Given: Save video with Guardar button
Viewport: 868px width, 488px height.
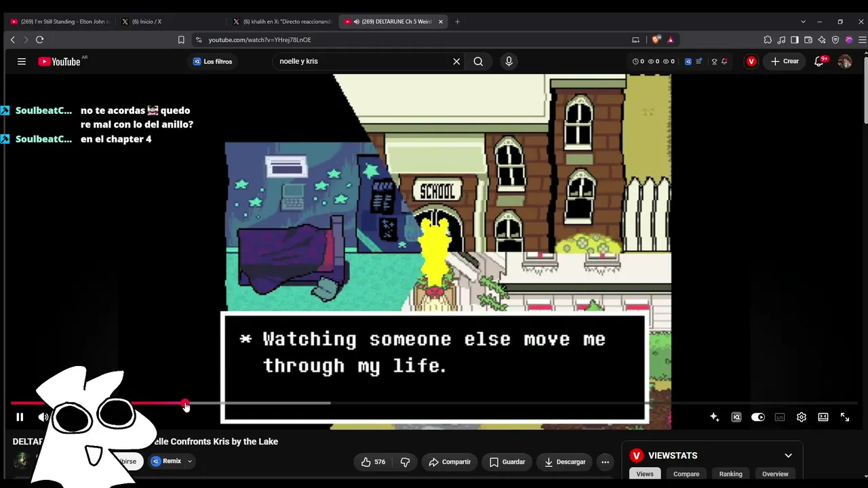Looking at the screenshot, I should tap(507, 462).
